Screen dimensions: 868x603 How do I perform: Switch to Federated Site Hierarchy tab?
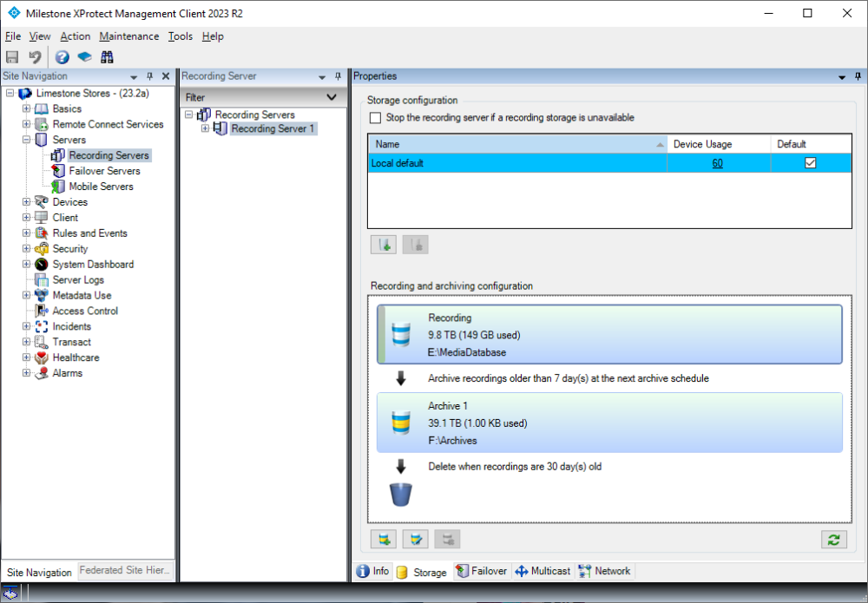pos(125,570)
